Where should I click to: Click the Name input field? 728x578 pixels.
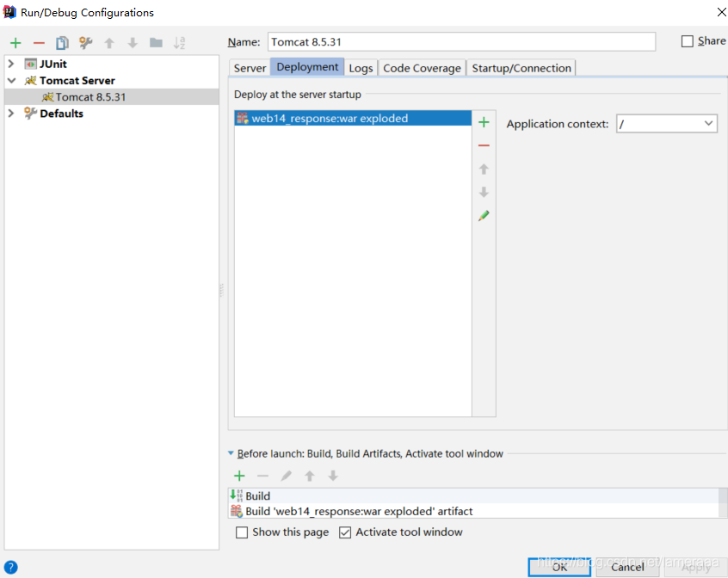462,41
